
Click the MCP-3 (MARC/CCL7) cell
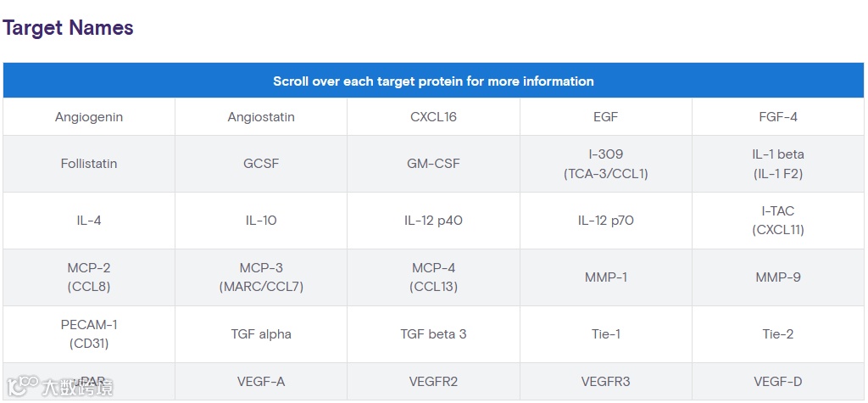(x=261, y=277)
